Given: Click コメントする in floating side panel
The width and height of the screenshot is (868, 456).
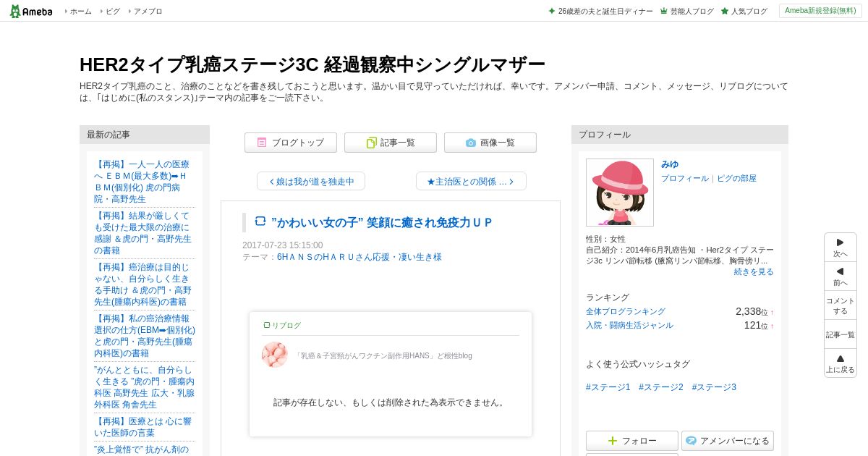Looking at the screenshot, I should [841, 305].
